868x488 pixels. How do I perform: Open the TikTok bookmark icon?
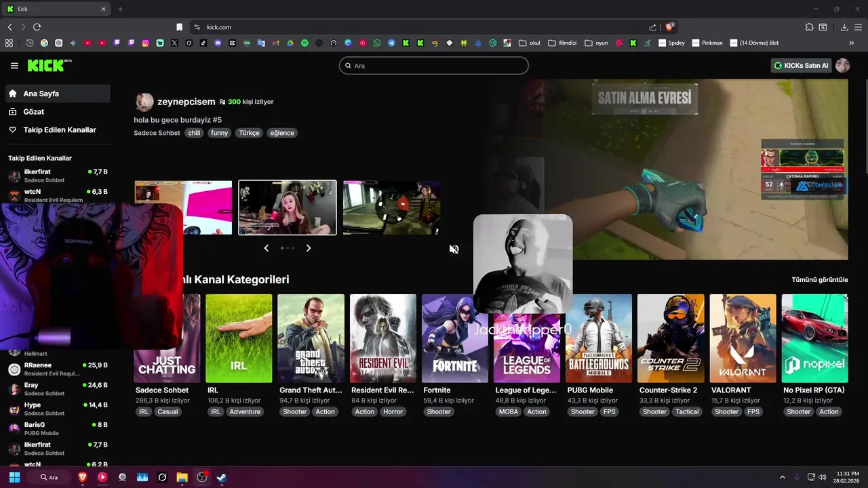[203, 43]
